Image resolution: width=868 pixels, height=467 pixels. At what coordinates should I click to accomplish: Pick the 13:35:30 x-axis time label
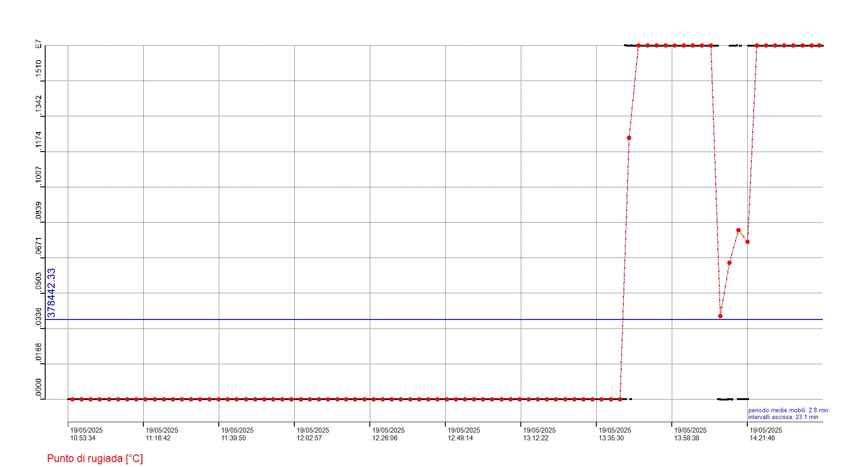coord(611,438)
